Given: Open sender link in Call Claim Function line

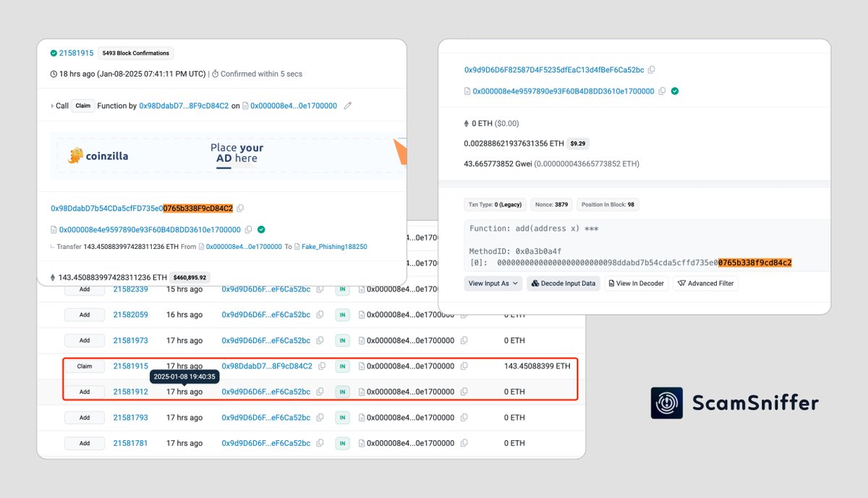Looking at the screenshot, I should pyautogui.click(x=184, y=106).
